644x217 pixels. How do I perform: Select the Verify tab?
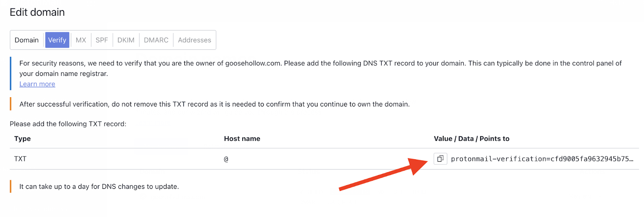[57, 40]
